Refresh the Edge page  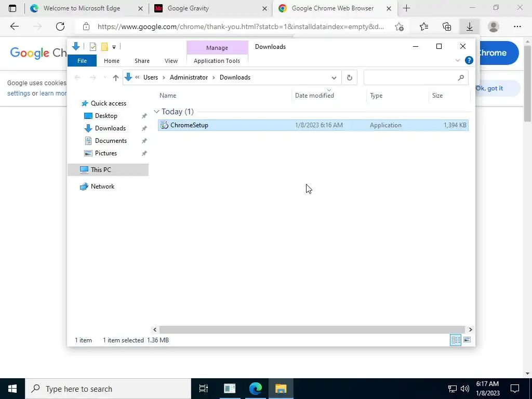[60, 26]
